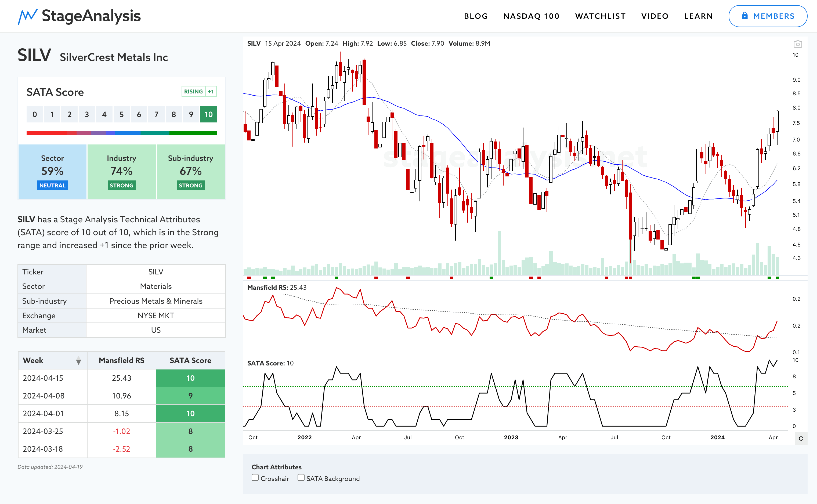
Task: Click the US market value
Action: (x=156, y=330)
